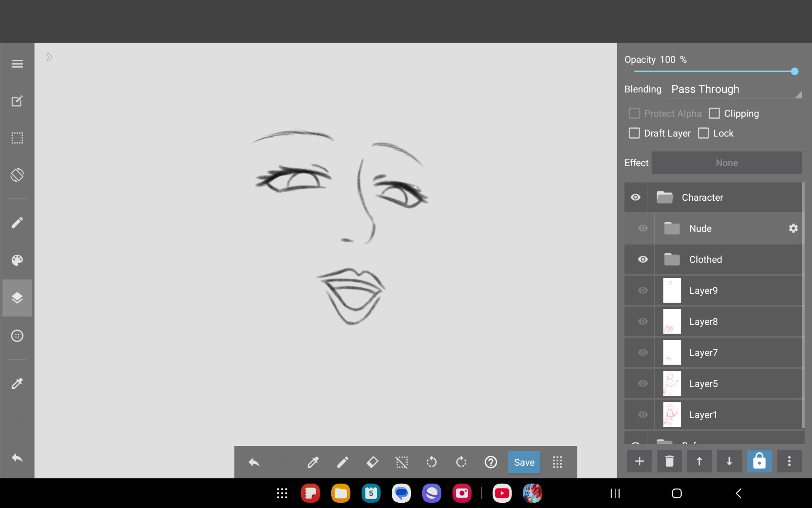Screen dimensions: 812x508
Task: Tap undo arrow in bottom toolbar
Action: coord(254,462)
